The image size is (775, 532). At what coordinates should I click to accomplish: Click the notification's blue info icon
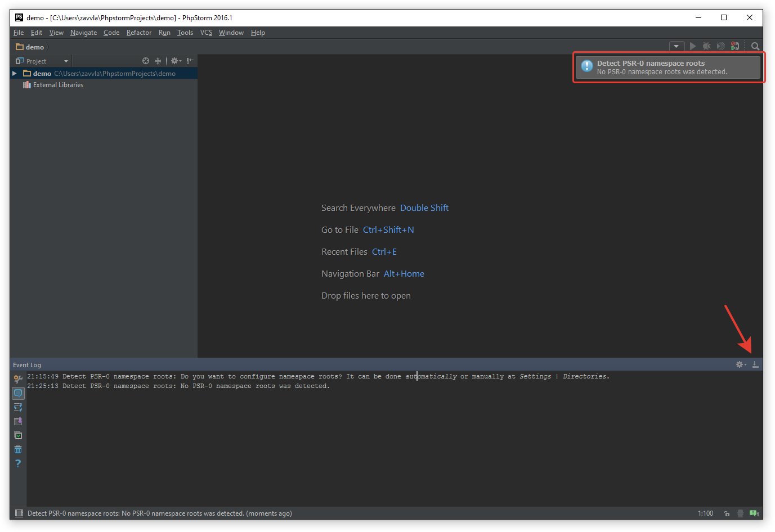point(587,66)
